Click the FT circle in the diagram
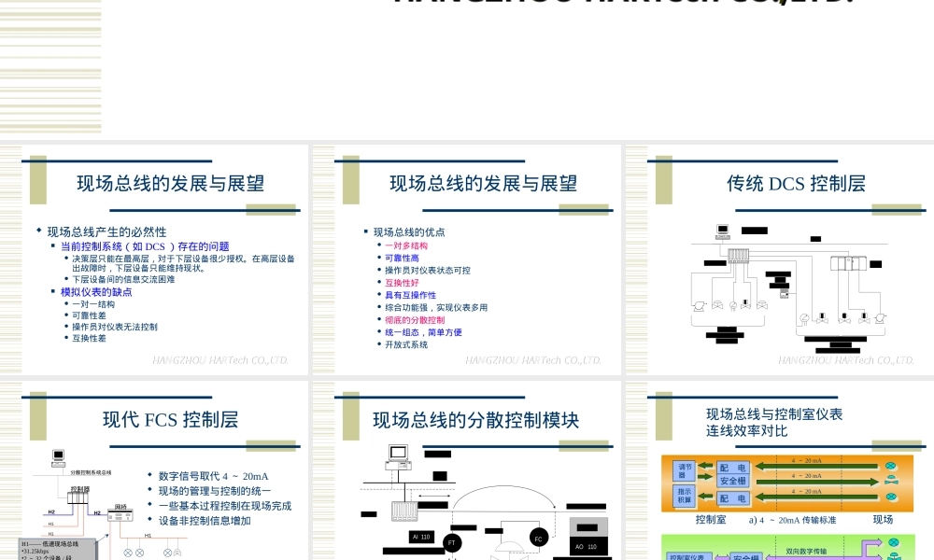 click(x=452, y=543)
